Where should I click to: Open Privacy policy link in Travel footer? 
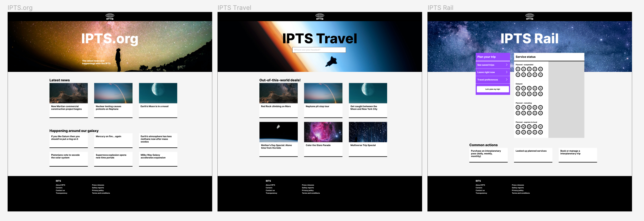click(308, 191)
